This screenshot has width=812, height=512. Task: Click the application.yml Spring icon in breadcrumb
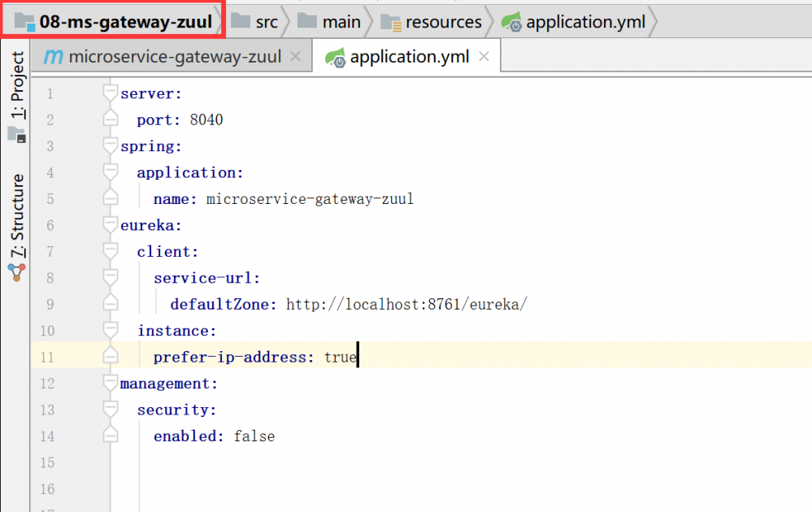(512, 23)
